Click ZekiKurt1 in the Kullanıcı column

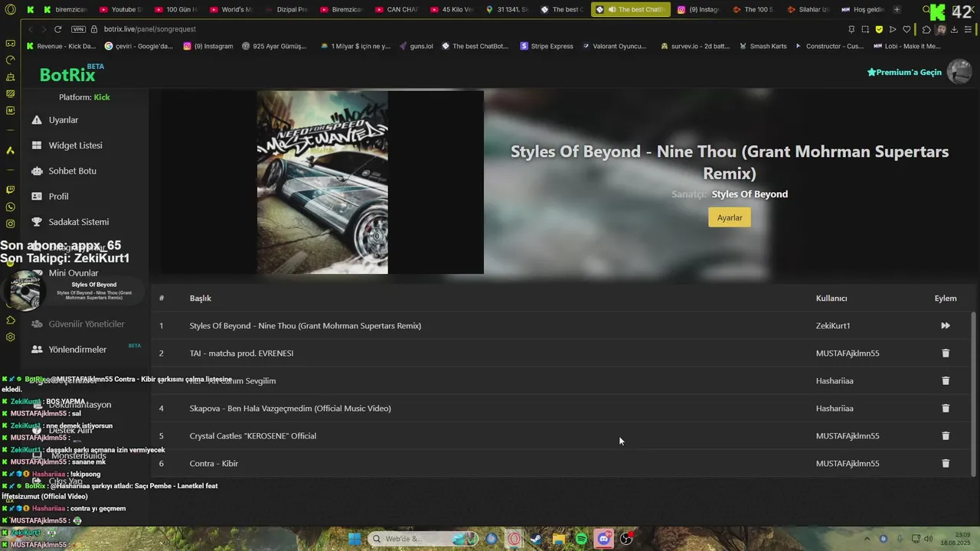833,326
